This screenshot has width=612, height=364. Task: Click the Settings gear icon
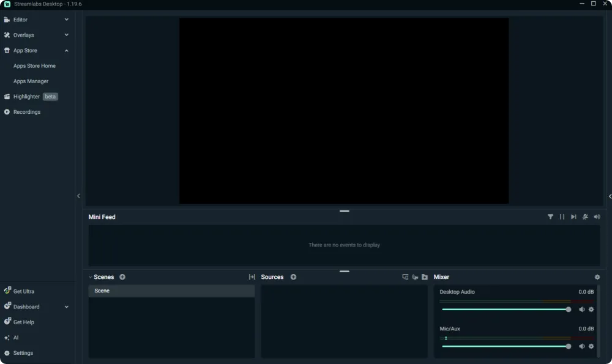click(x=7, y=353)
